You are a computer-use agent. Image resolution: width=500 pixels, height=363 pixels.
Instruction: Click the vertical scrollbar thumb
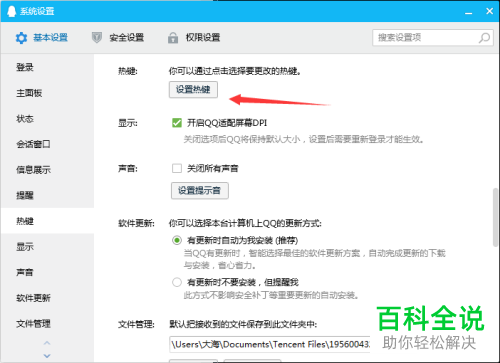pos(495,218)
